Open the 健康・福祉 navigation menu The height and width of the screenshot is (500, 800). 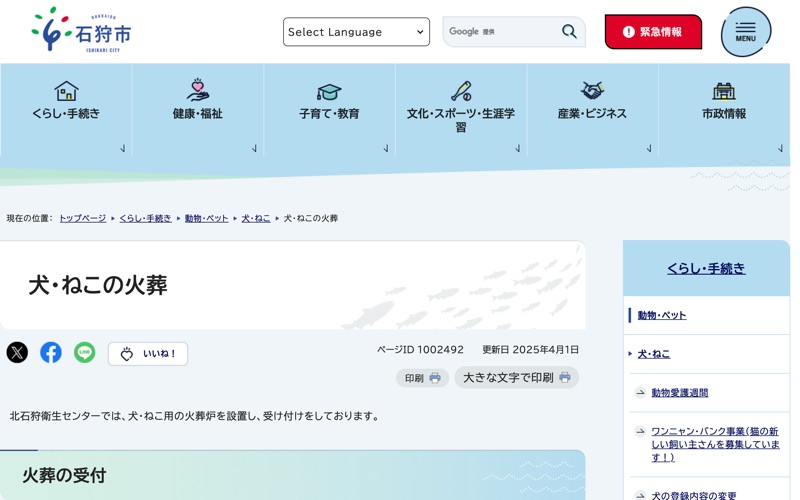click(x=197, y=110)
